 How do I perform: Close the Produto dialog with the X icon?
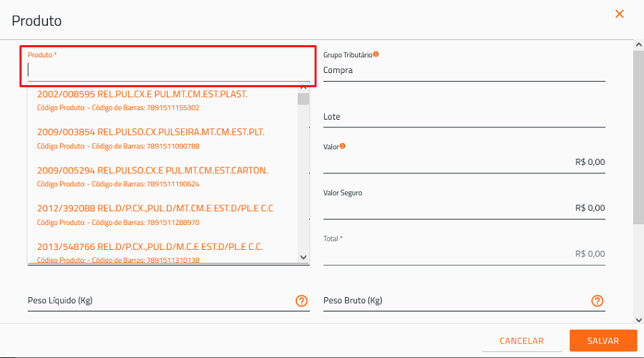coord(620,14)
